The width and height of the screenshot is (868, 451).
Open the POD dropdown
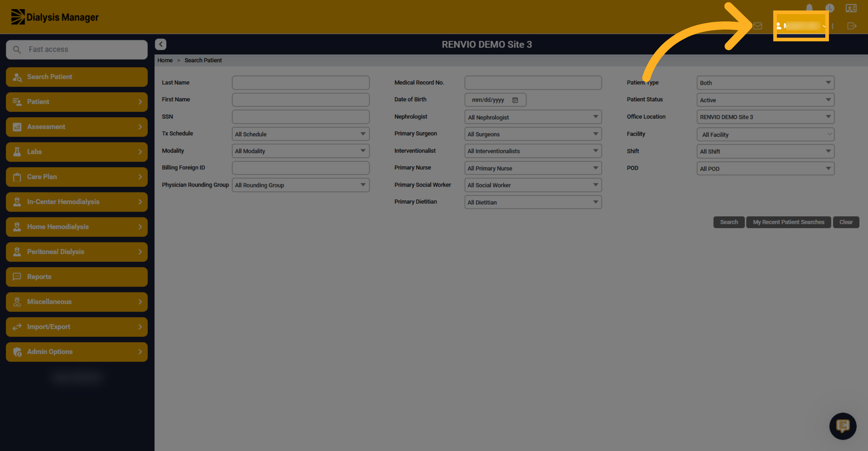pos(765,169)
